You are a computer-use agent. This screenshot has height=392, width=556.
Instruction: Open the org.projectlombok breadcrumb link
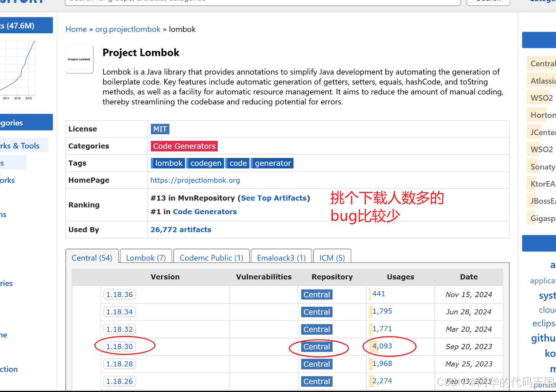click(x=128, y=29)
